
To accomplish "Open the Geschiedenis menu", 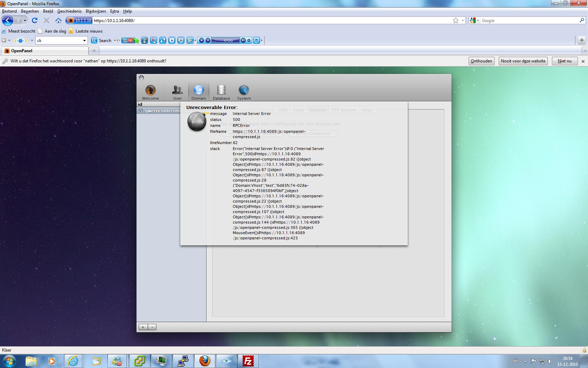I will [69, 11].
